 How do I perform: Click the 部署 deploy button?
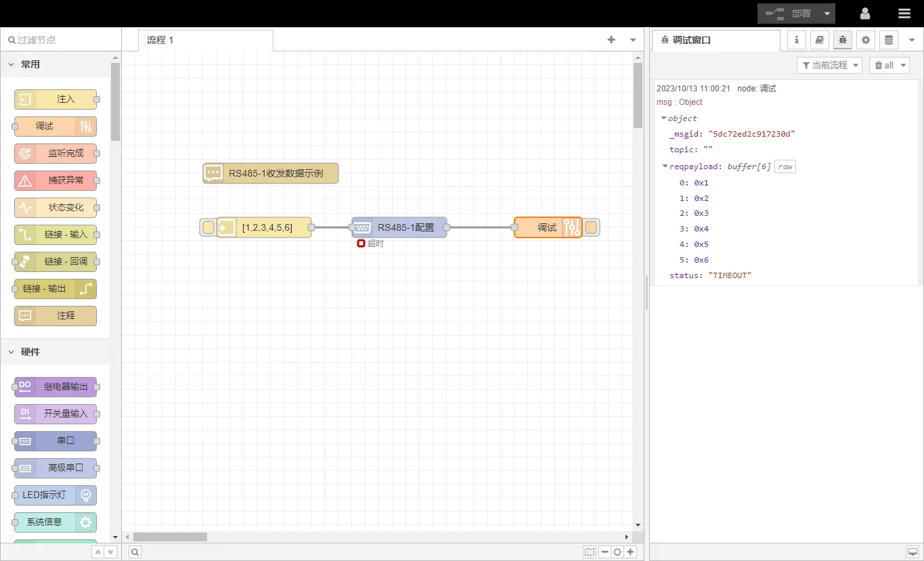click(x=789, y=14)
